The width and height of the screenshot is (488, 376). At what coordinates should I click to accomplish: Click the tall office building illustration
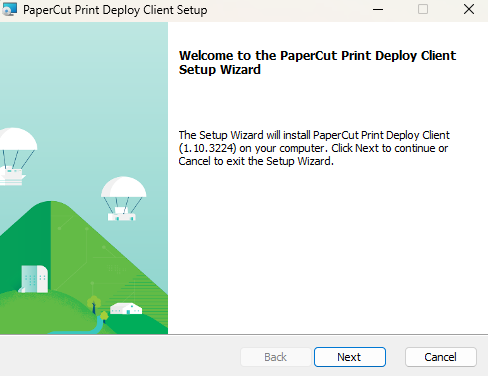tap(34, 279)
